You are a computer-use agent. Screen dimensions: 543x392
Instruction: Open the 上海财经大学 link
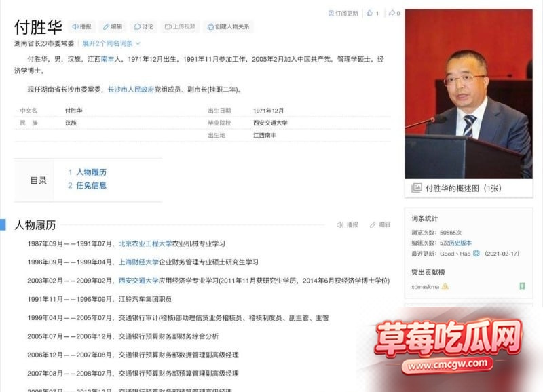click(x=139, y=262)
